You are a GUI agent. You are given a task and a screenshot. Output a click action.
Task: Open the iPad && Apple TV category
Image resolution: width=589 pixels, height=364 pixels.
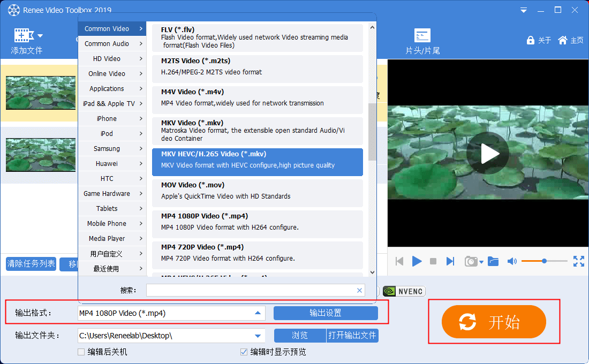pyautogui.click(x=112, y=104)
